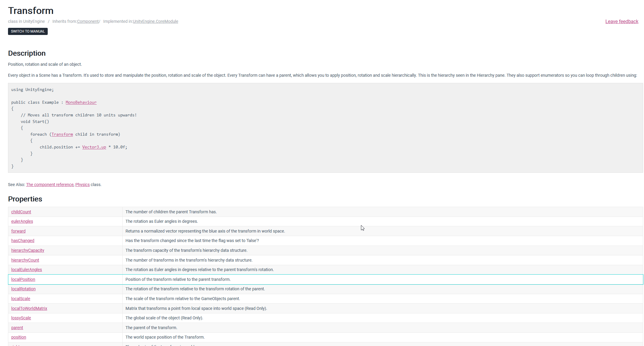
Task: Open the localToWorldMatrix property
Action: (x=29, y=308)
